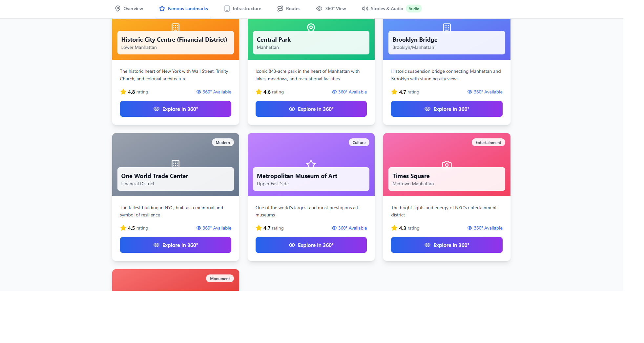
Task: Click the rating star on One World Trade Center card
Action: tap(123, 228)
